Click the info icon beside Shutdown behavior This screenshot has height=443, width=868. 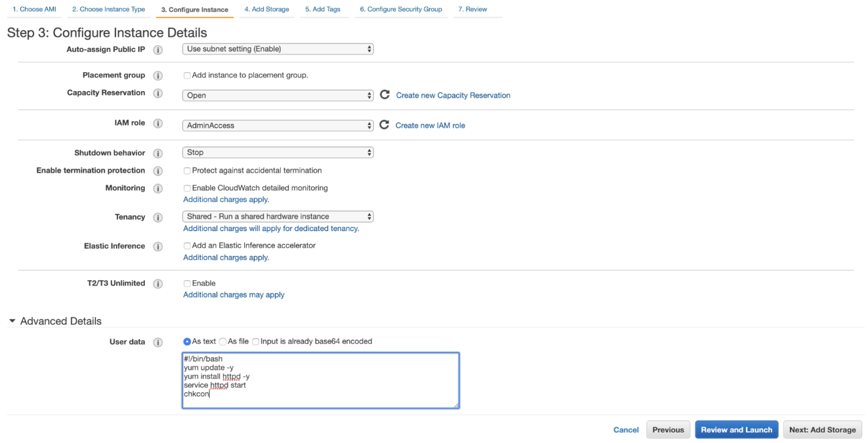coord(157,154)
